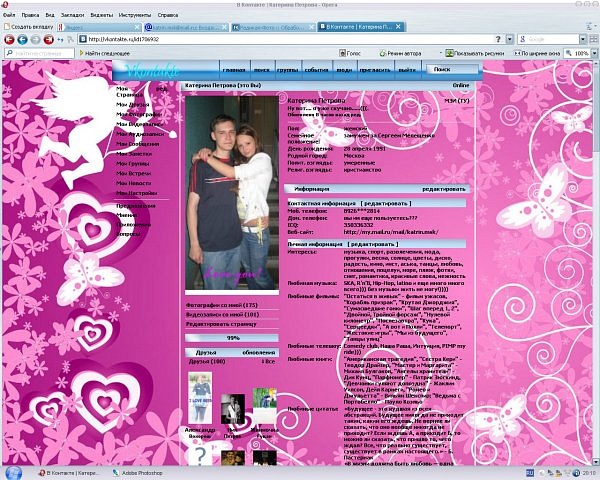Click Редактировать страницу link
This screenshot has height=480, width=600.
[221, 324]
